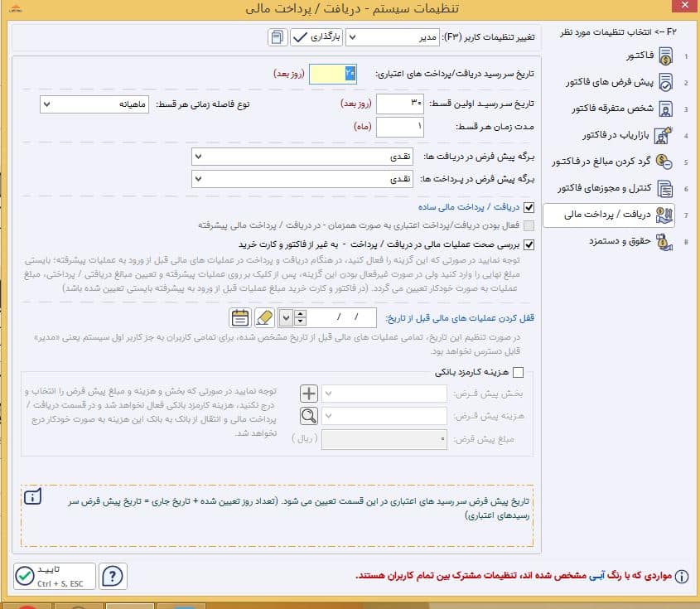Click the شخص متفرقه فاکتور person icon
Screen dimensions: 700x609
pyautogui.click(x=666, y=109)
